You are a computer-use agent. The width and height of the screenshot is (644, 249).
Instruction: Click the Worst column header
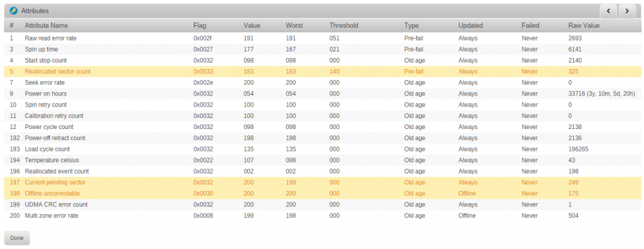point(294,26)
